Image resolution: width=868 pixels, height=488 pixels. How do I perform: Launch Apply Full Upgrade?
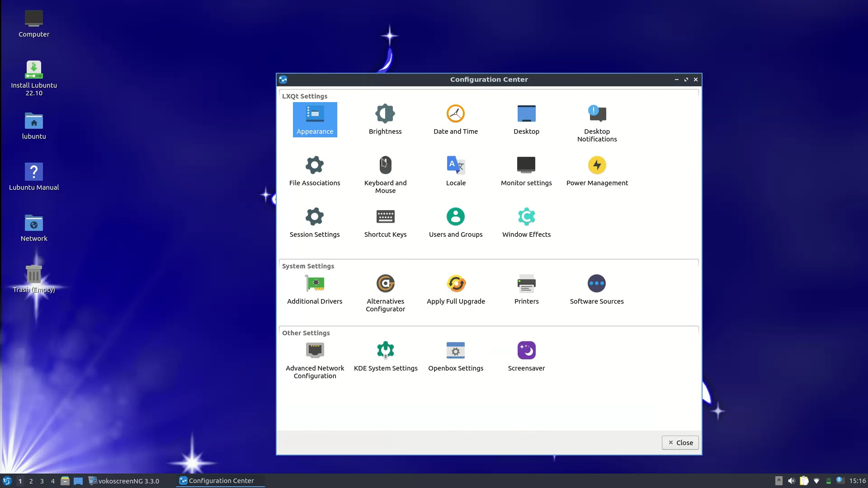[456, 289]
